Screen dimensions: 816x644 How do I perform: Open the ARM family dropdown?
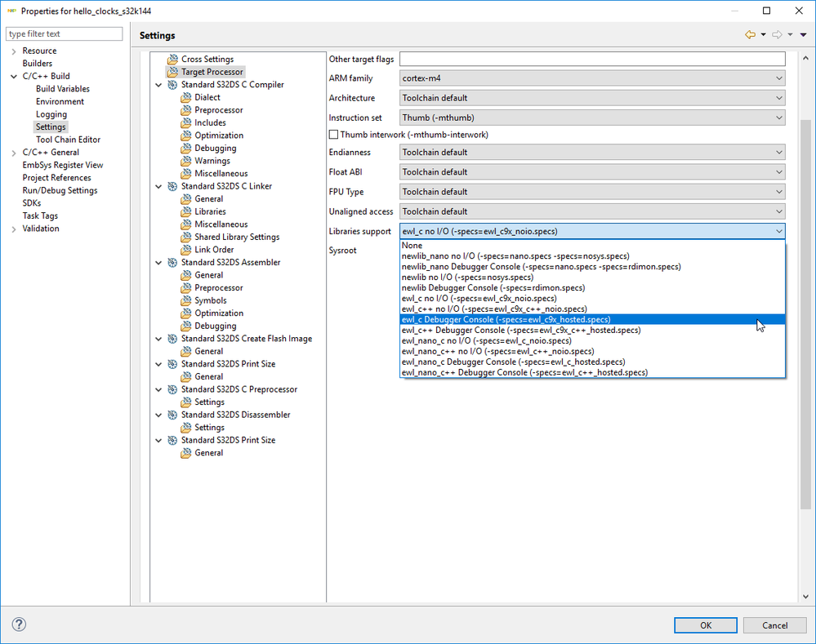pyautogui.click(x=592, y=78)
